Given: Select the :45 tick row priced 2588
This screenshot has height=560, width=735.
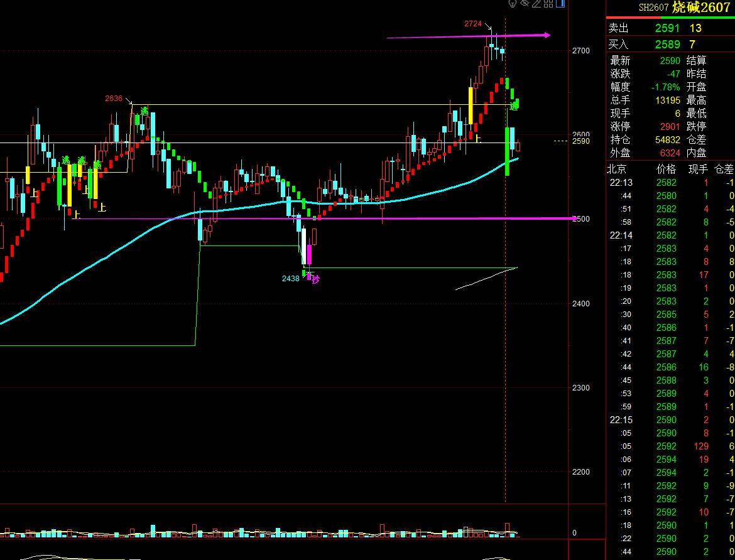Looking at the screenshot, I should (x=671, y=380).
